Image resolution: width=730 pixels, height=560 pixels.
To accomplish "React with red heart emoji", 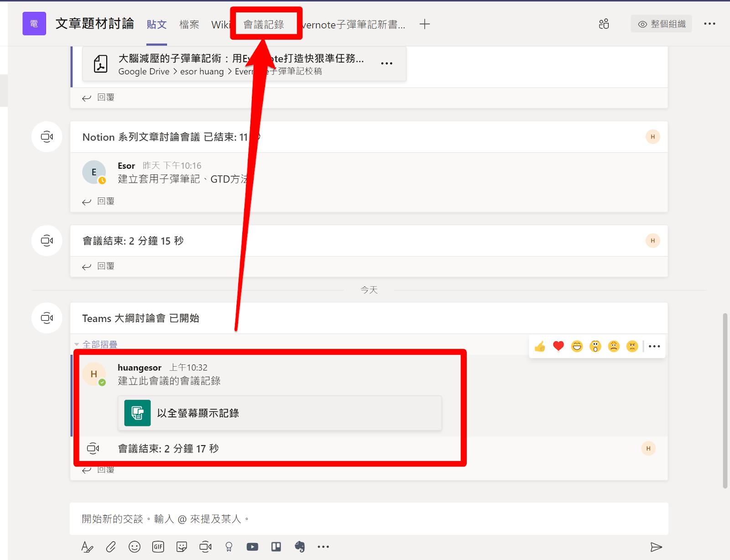I will [558, 347].
